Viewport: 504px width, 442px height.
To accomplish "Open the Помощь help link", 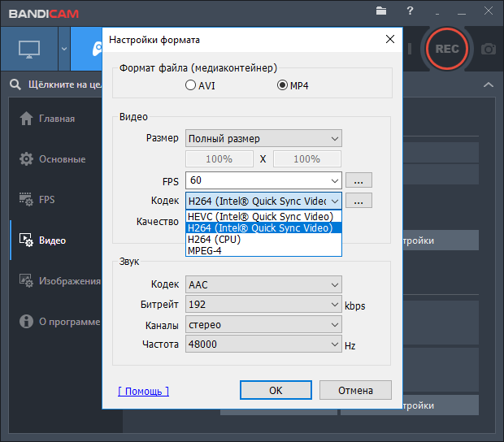I will [143, 391].
